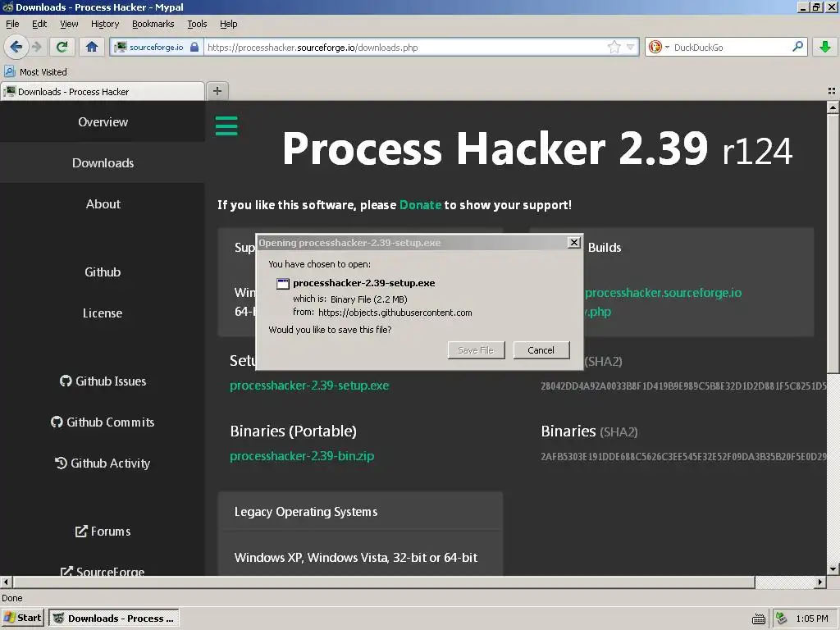Image resolution: width=840 pixels, height=630 pixels.
Task: Open the Tools menu
Action: (197, 24)
